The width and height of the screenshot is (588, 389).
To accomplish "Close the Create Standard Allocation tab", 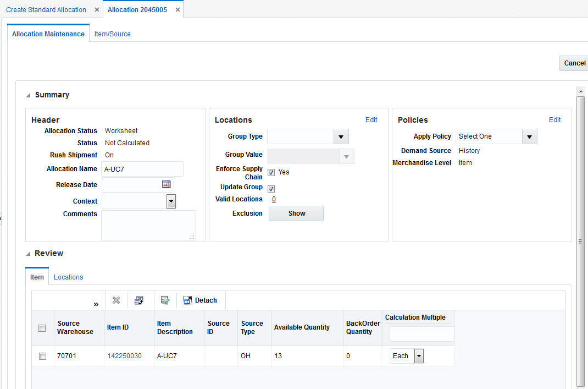I will click(97, 9).
